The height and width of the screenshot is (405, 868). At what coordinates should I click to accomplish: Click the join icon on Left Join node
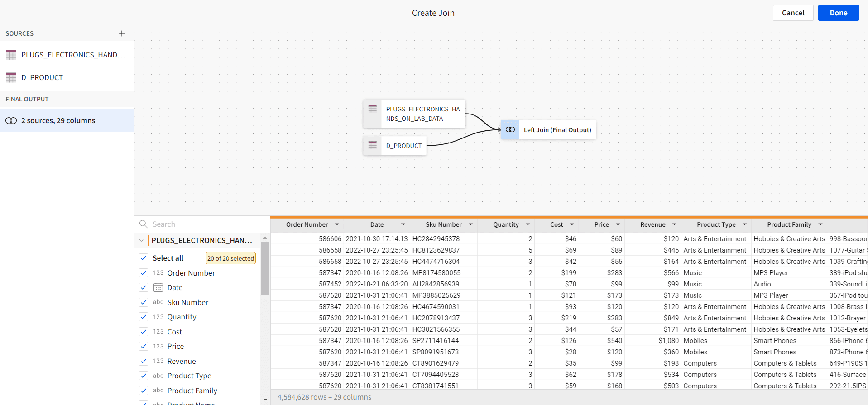tap(510, 130)
